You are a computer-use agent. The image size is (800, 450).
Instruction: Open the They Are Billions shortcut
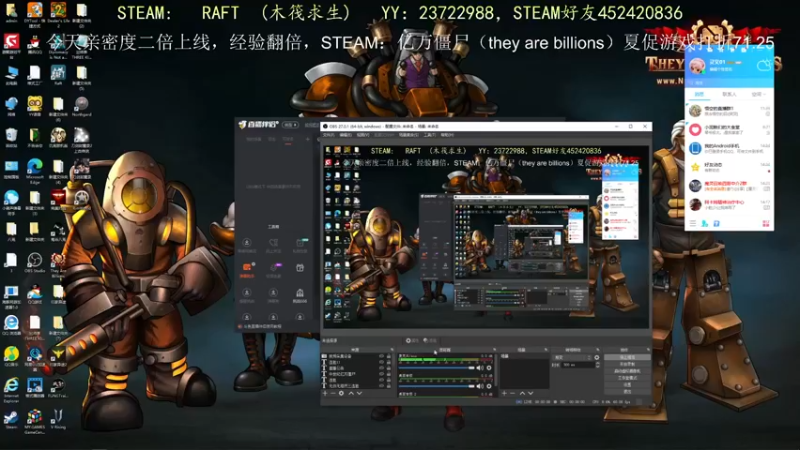point(58,264)
